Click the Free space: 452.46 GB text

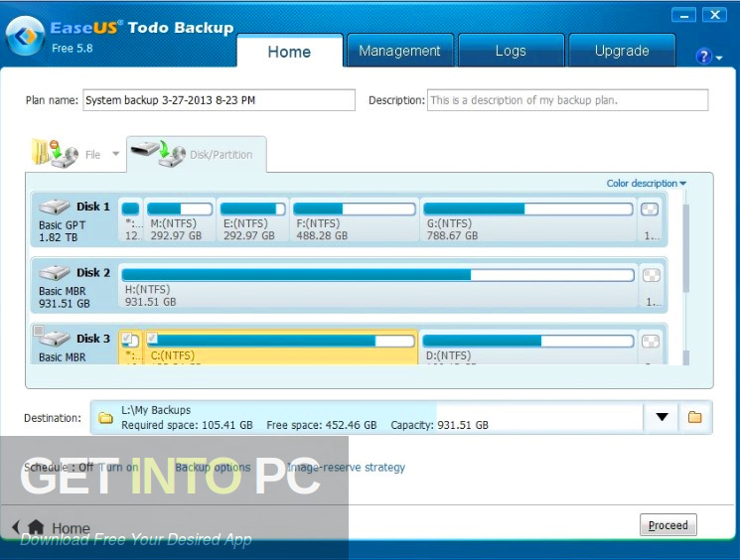[x=322, y=425]
